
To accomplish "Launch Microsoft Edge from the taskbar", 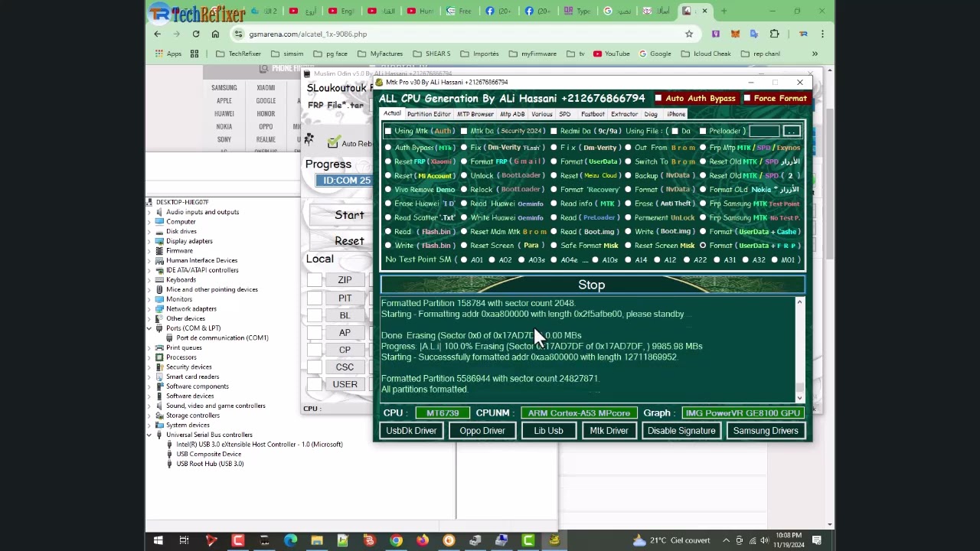I will (x=290, y=541).
